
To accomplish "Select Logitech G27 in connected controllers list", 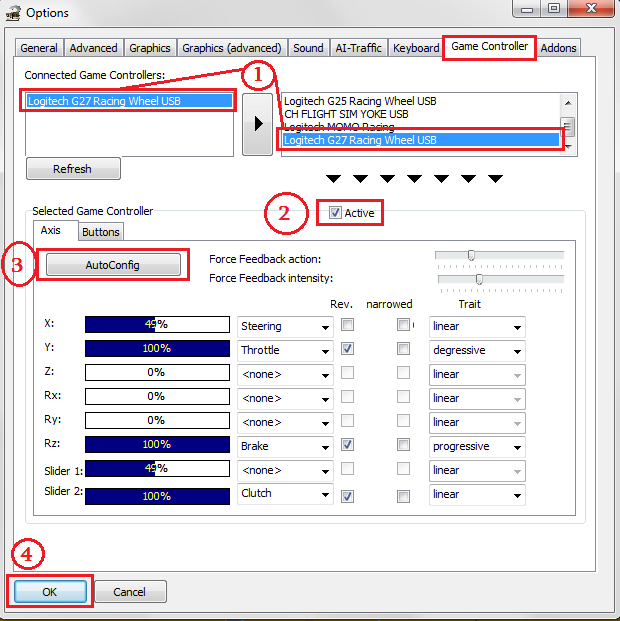I will (130, 101).
